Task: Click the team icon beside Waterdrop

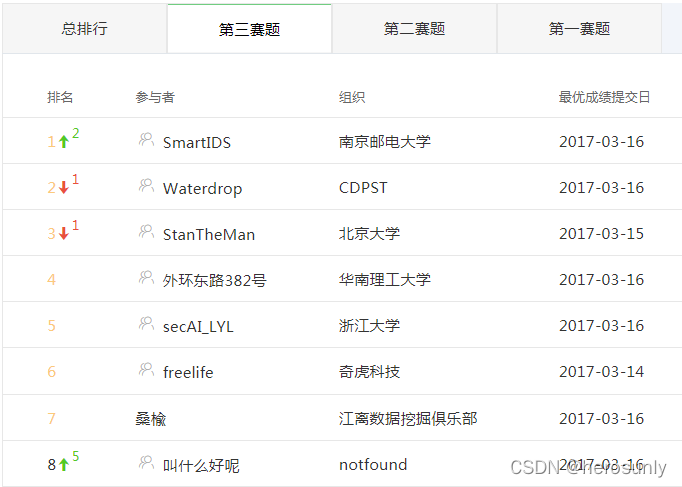Action: point(146,186)
